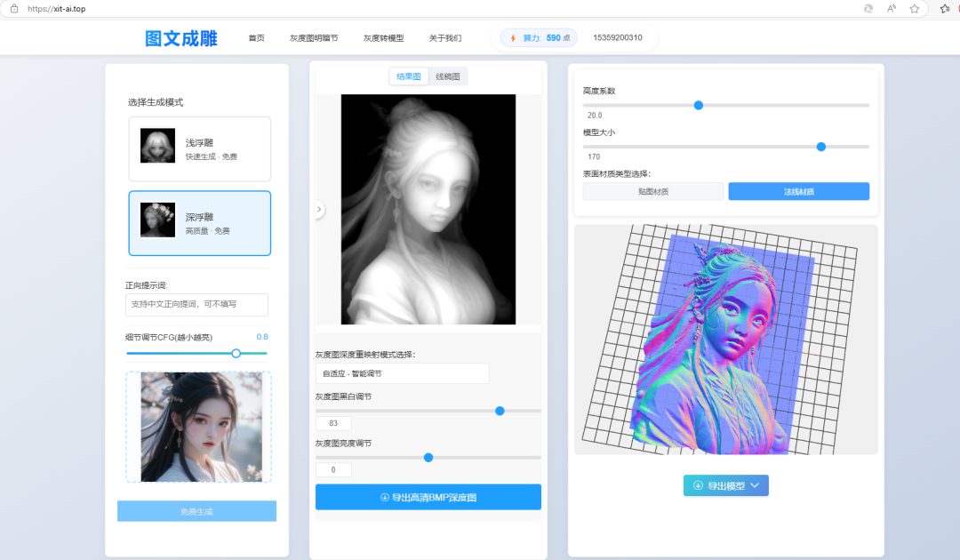
Task: Click the 免费生成 button
Action: click(x=196, y=511)
